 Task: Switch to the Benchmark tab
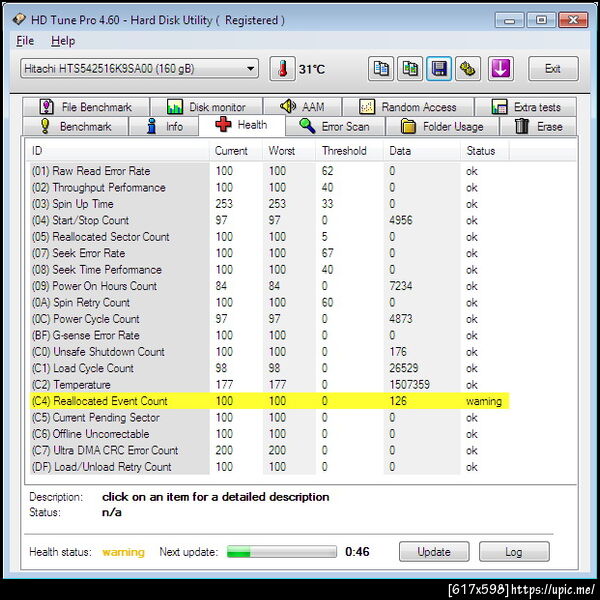pos(75,126)
